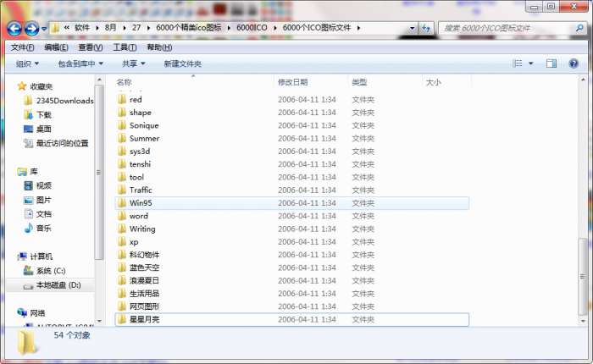Expand the 包含到库中 dropdown
Viewport: 593px width, 364px height.
point(80,63)
